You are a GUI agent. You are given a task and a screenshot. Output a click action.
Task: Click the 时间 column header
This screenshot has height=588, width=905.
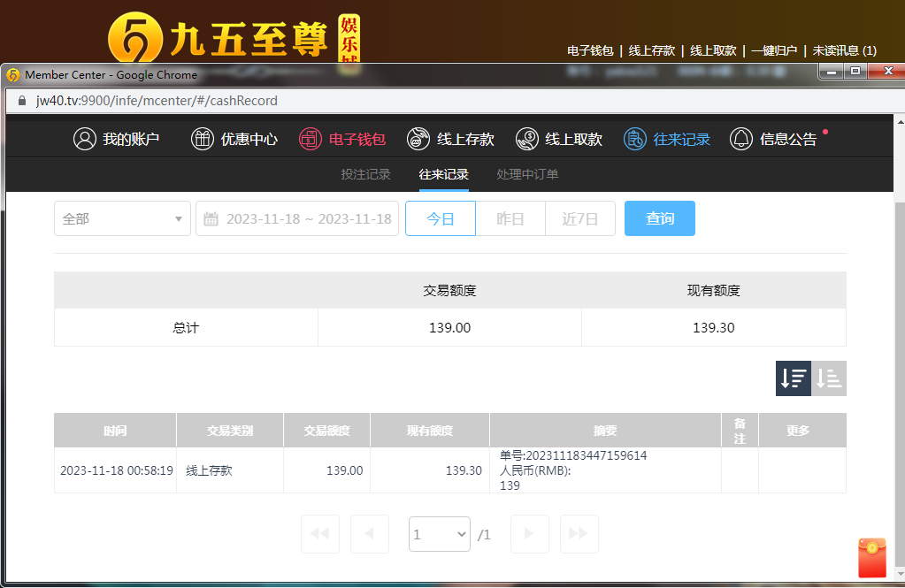pyautogui.click(x=115, y=431)
